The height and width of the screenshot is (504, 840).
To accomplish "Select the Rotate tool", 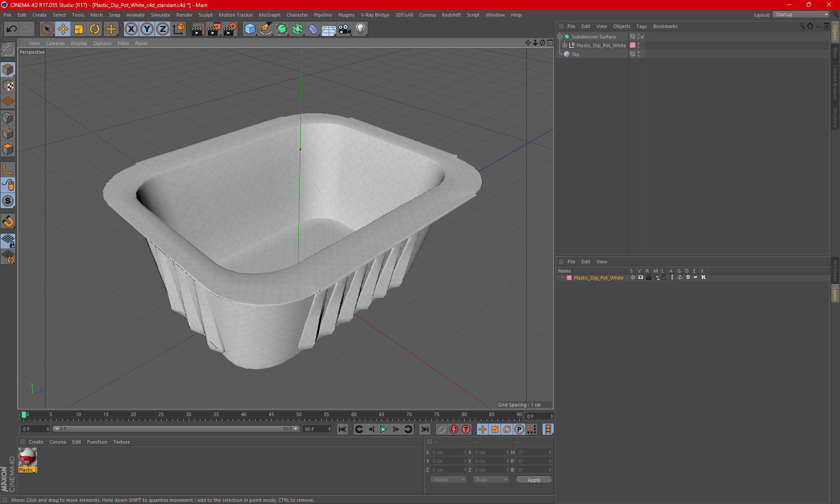I will tap(94, 29).
